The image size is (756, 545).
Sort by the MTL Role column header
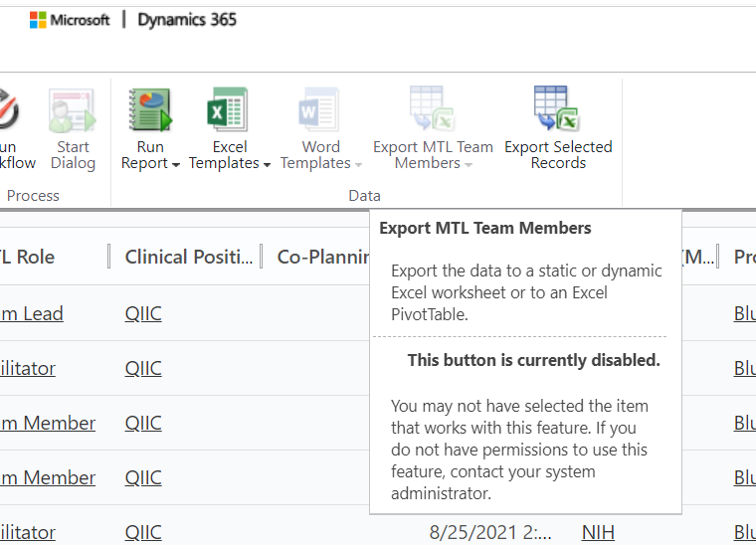pos(27,257)
